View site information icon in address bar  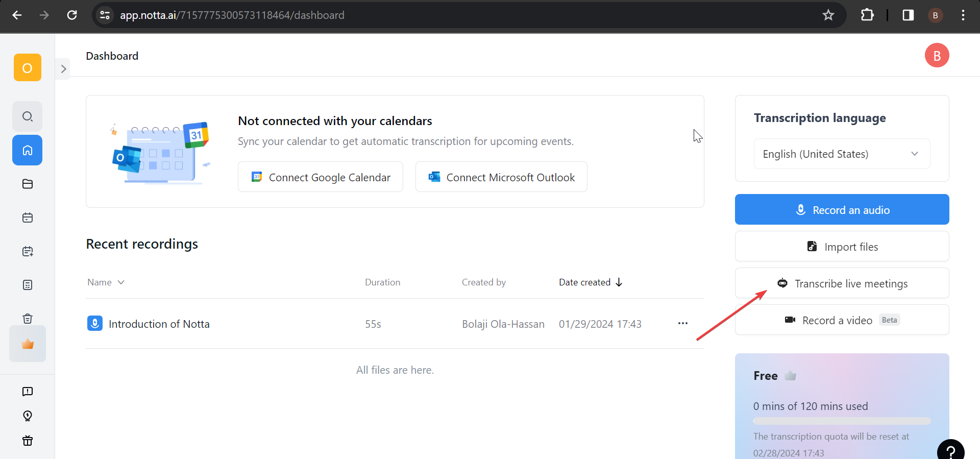(105, 15)
